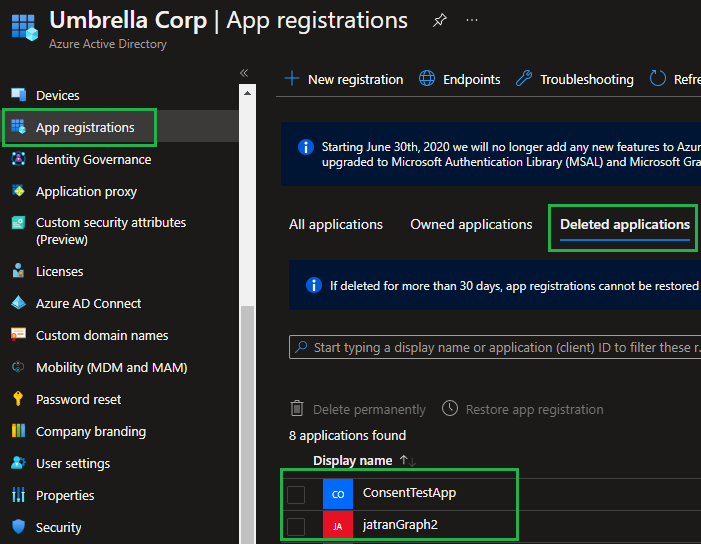Click the Devices sidebar icon

(x=18, y=95)
